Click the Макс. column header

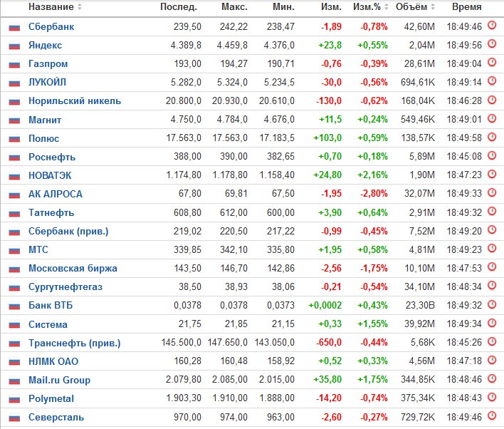tap(235, 6)
